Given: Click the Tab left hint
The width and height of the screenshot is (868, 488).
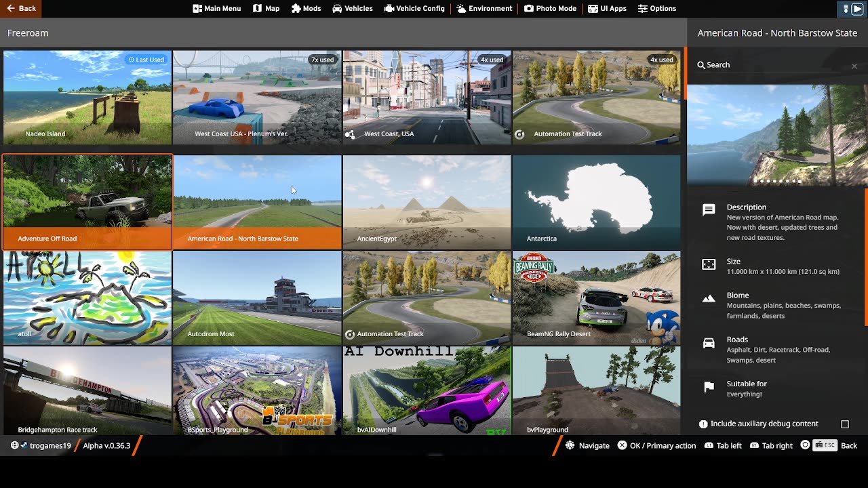Looking at the screenshot, I should point(723,446).
